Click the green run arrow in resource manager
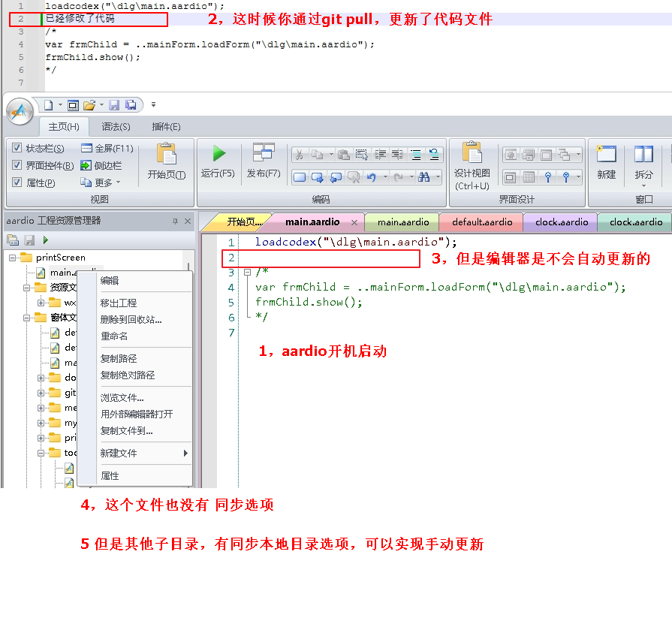 46,240
